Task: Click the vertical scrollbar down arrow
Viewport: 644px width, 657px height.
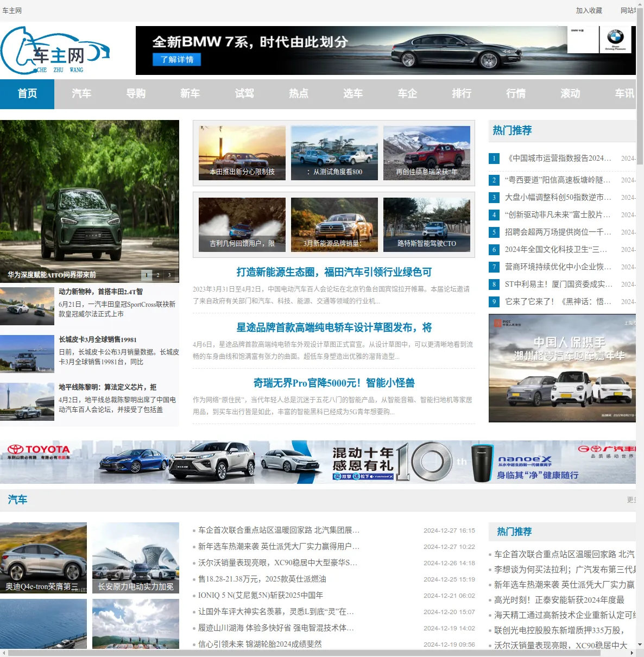Action: click(x=640, y=645)
